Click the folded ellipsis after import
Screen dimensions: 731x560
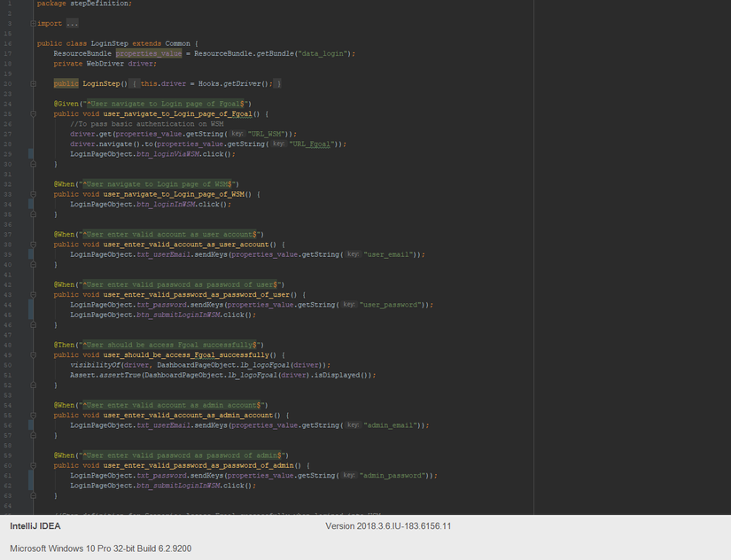click(73, 23)
